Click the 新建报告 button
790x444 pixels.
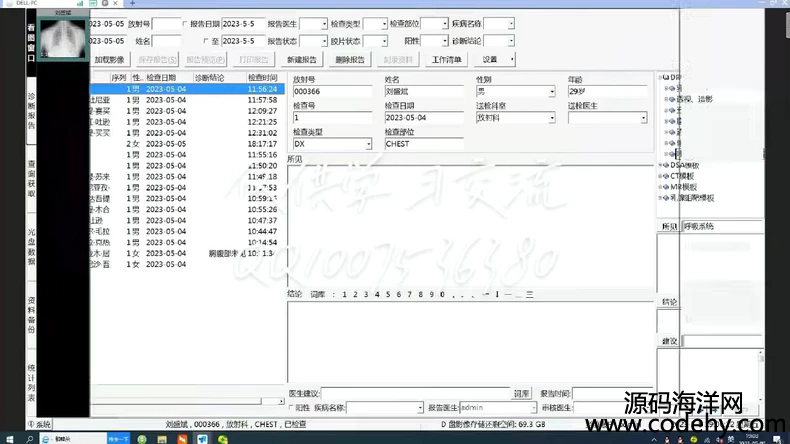tap(302, 59)
